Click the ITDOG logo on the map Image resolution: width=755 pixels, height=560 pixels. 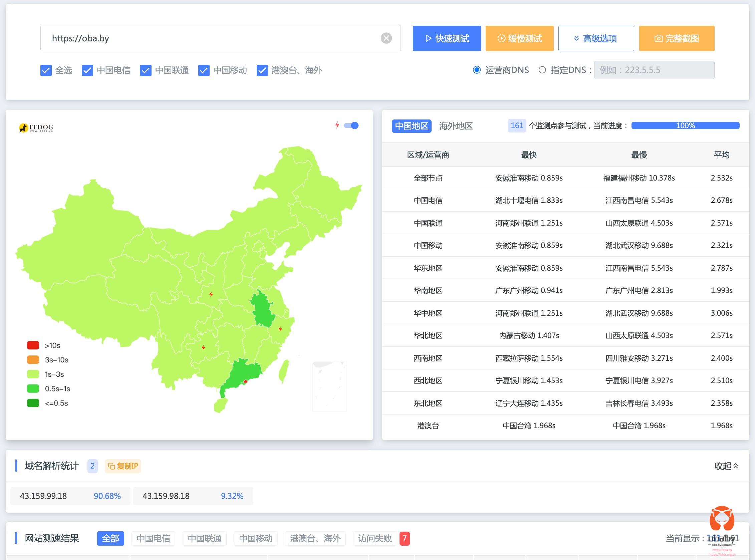(x=36, y=128)
